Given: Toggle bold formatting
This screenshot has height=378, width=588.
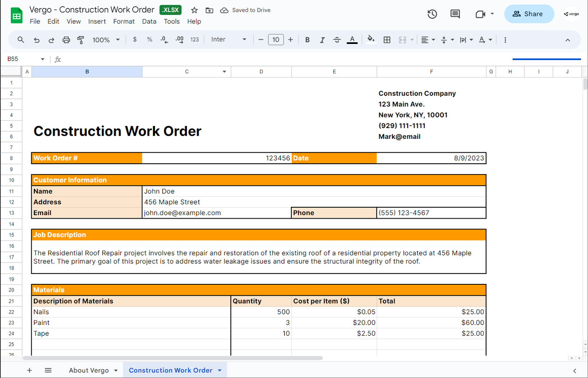Looking at the screenshot, I should pyautogui.click(x=308, y=40).
